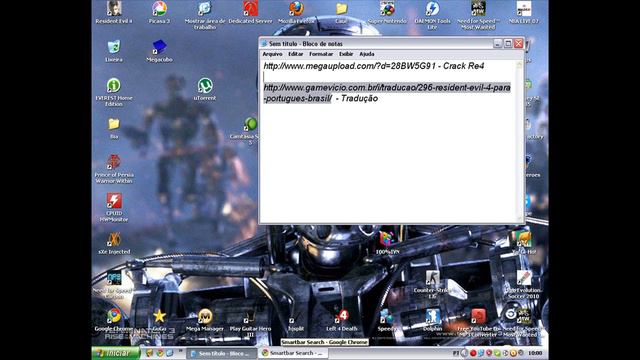
Task: Click the Chrome icon in Quick Launch
Action: pos(160,353)
